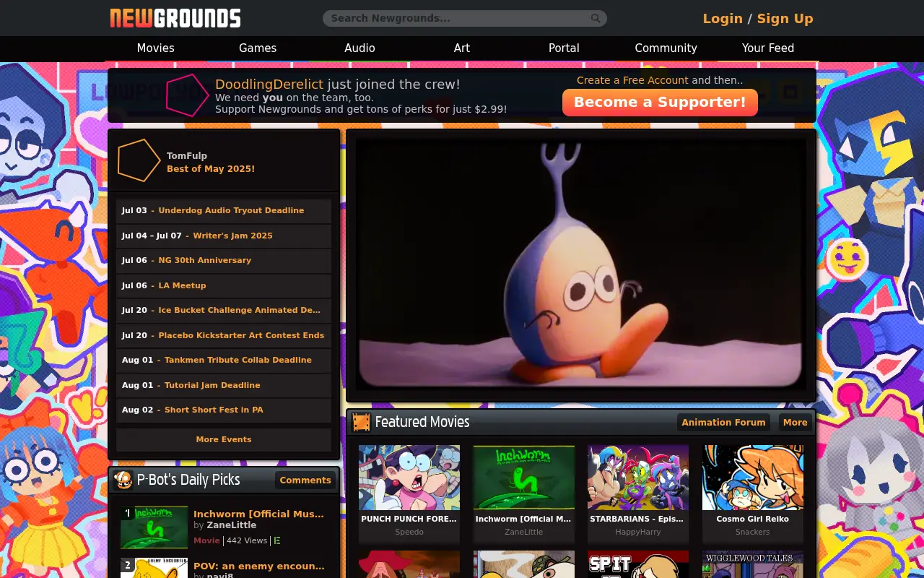Open Cosmo Girl Reiko thumbnail
This screenshot has width=924, height=578.
click(753, 478)
